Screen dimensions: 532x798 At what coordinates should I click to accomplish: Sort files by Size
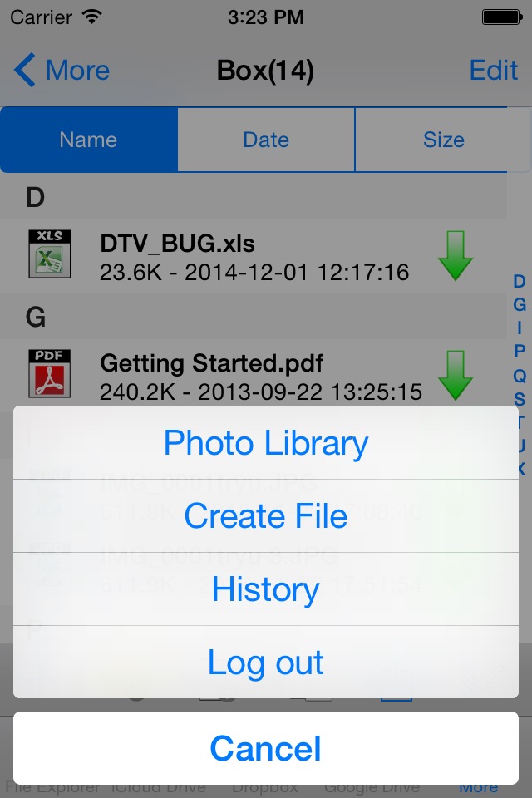pyautogui.click(x=443, y=140)
